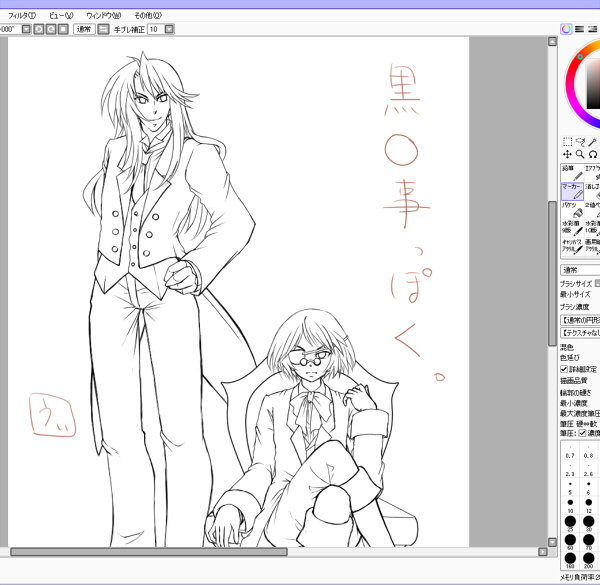
Task: Click the 通常 mode button in toolbar
Action: click(84, 29)
